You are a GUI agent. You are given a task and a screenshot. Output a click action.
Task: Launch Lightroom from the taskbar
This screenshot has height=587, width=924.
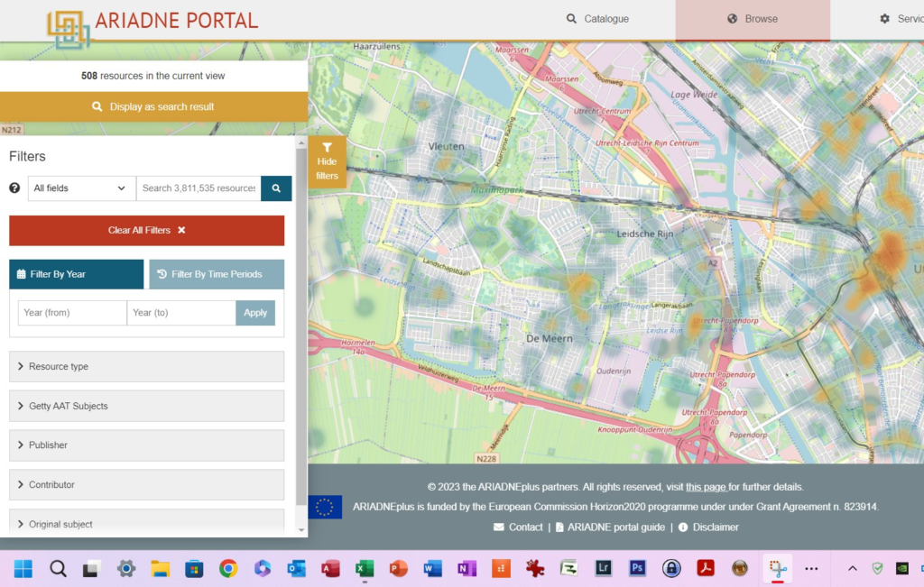tap(604, 568)
